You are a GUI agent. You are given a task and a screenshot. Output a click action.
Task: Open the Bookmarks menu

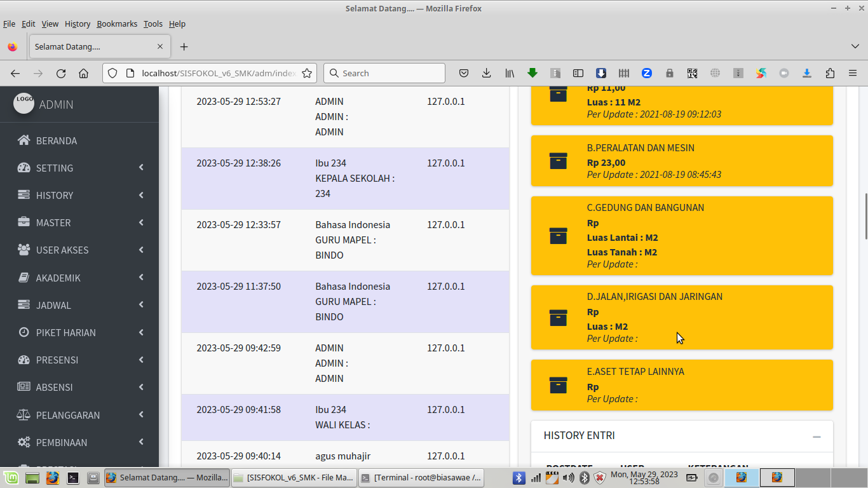117,24
